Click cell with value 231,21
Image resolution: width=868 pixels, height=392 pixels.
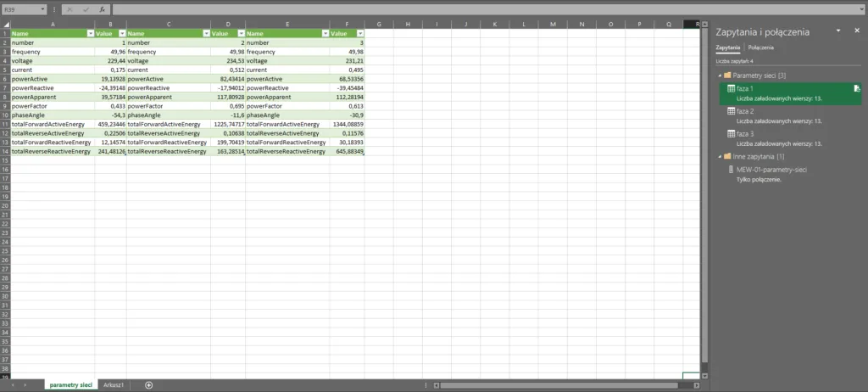click(x=347, y=60)
